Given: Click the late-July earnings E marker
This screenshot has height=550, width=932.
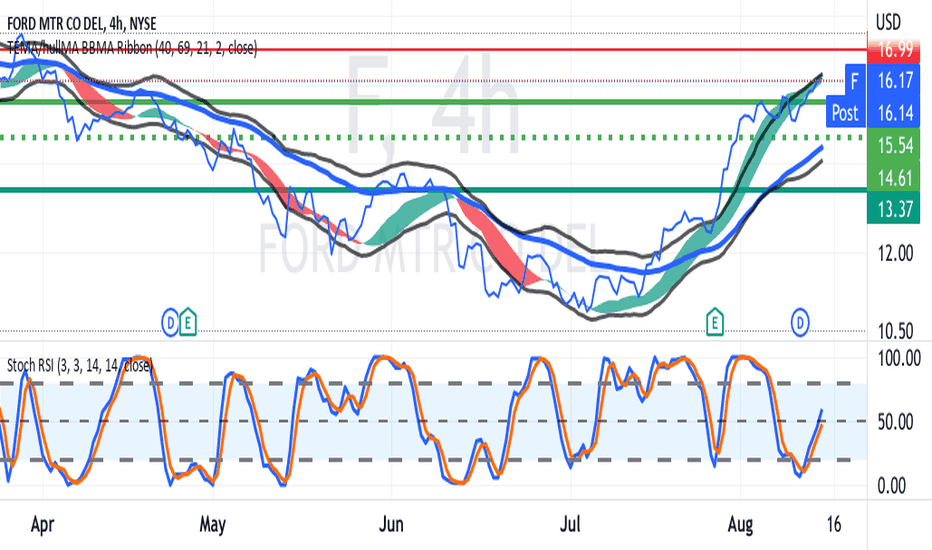Looking at the screenshot, I should tap(714, 322).
